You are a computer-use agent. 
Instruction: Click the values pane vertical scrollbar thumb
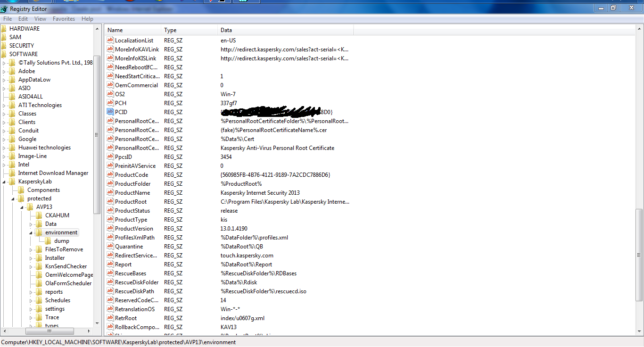639,255
